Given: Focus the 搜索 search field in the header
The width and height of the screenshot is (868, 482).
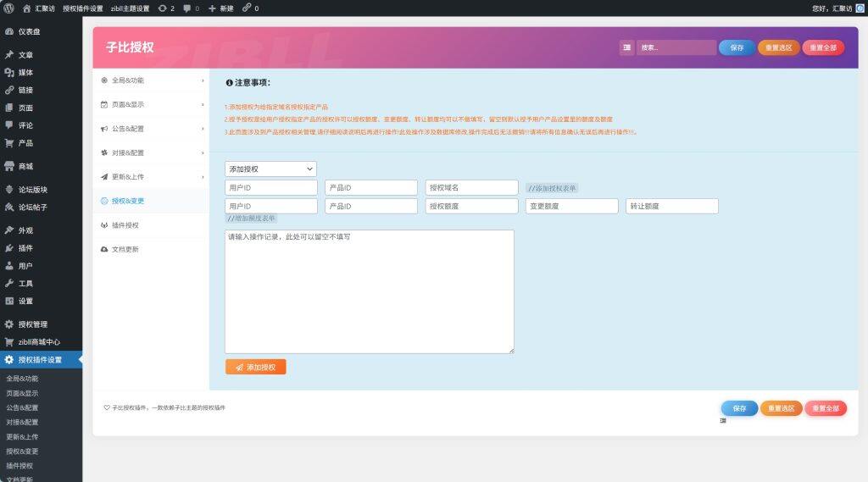Looking at the screenshot, I should tap(676, 47).
